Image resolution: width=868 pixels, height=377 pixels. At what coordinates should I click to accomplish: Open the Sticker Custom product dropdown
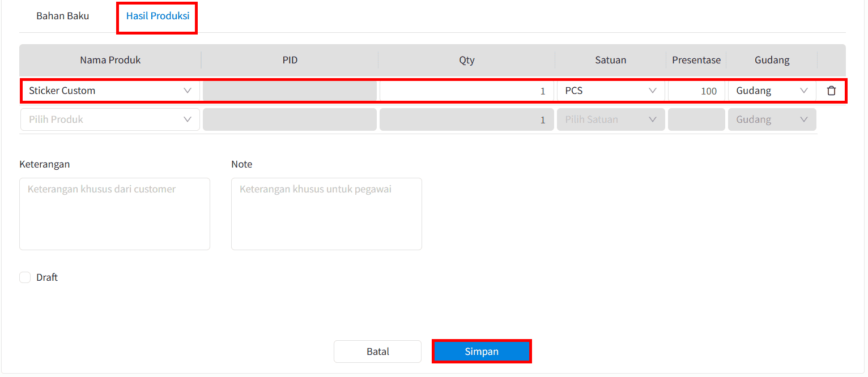[x=110, y=91]
